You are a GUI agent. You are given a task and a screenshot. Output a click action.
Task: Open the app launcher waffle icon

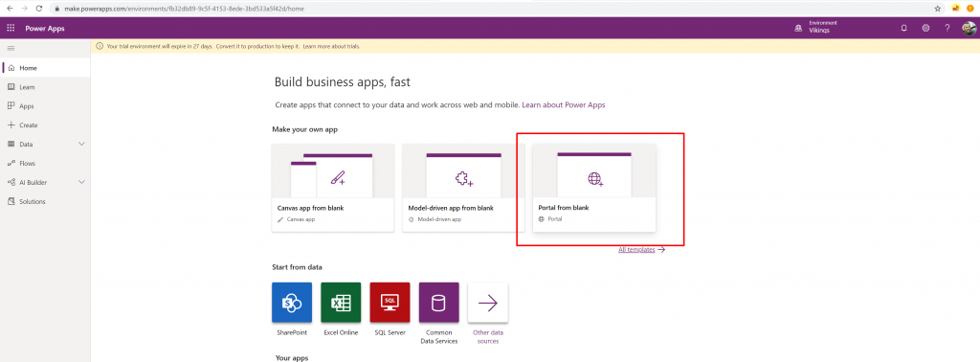pyautogui.click(x=11, y=28)
